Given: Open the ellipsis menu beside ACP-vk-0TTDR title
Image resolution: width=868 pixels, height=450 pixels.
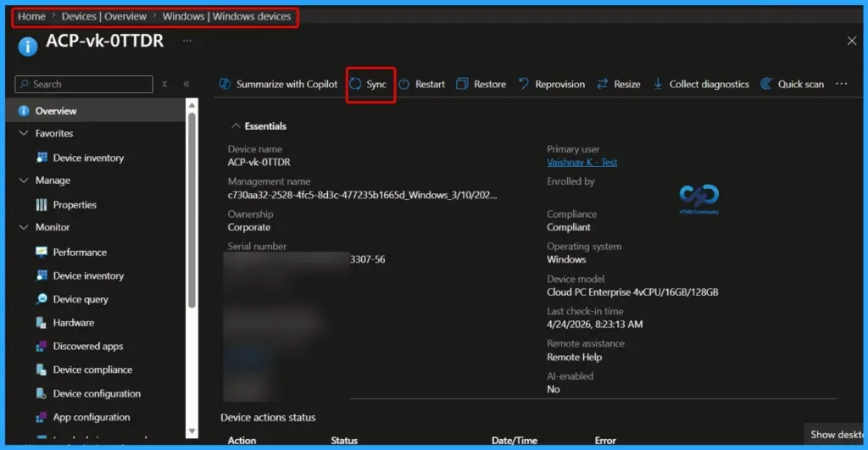Looking at the screenshot, I should [x=187, y=41].
